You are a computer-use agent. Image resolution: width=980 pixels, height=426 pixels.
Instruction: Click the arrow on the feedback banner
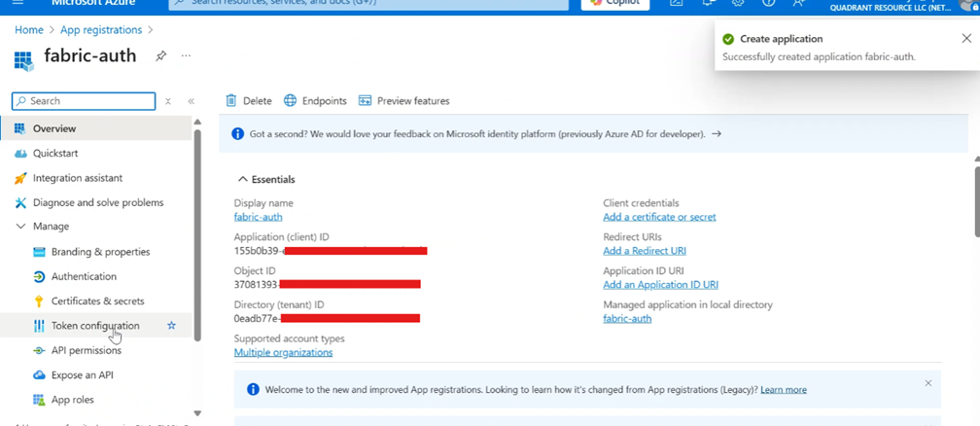717,134
